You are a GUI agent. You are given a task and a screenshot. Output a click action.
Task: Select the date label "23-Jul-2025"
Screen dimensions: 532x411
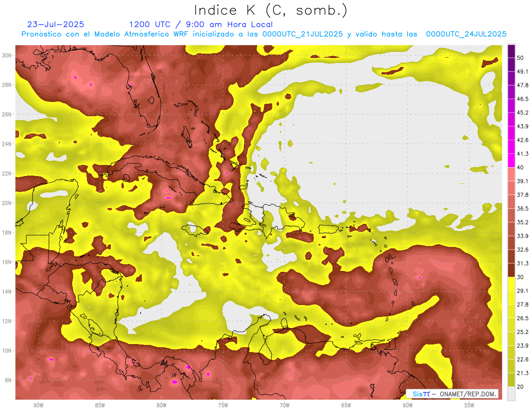click(x=56, y=24)
